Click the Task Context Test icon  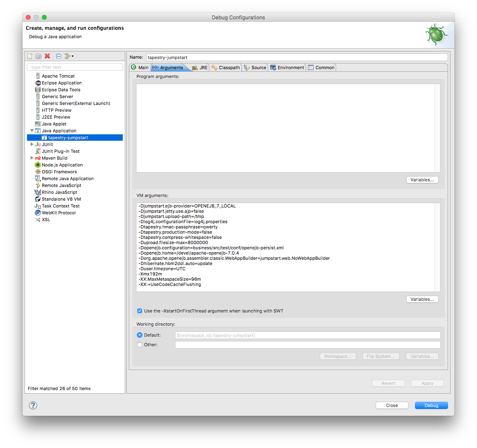coord(38,206)
